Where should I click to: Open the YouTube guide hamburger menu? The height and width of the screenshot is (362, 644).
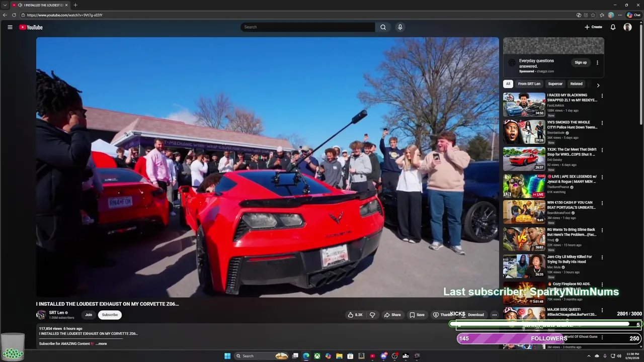(x=10, y=27)
